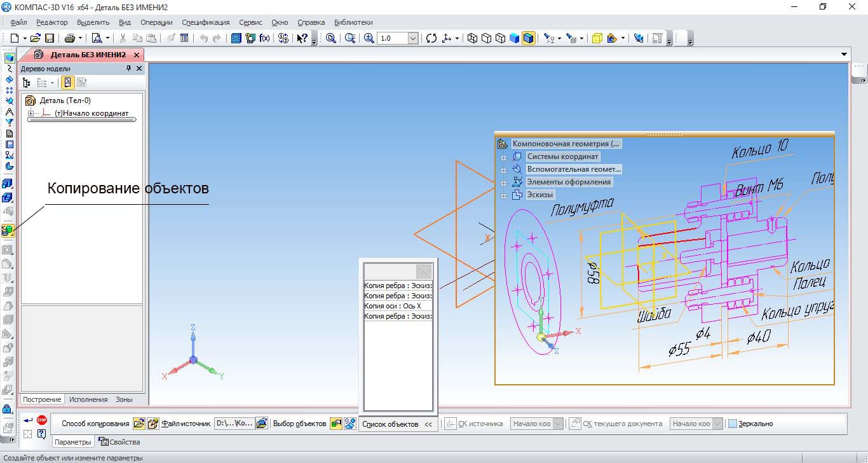Open help for current command icon

[x=41, y=434]
